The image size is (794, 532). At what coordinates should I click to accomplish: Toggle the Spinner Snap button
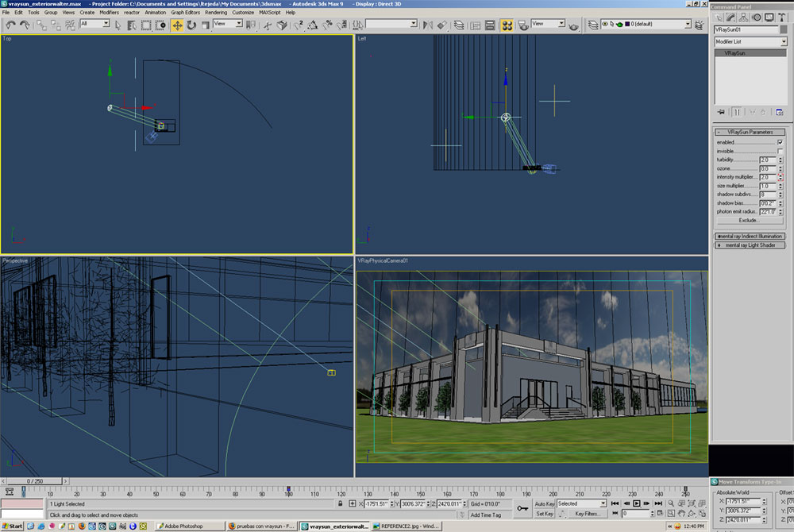342,25
